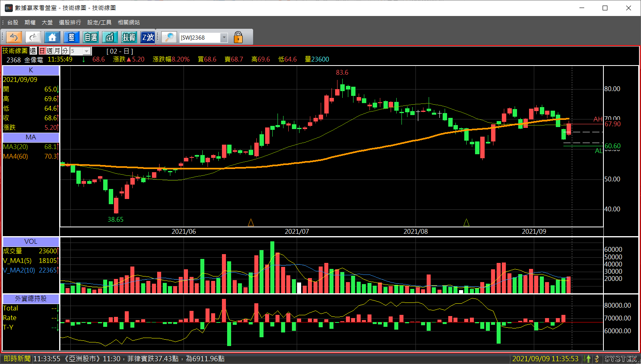This screenshot has width=641, height=364.
Task: Open the Z波 wave toolbar icon
Action: (x=148, y=37)
